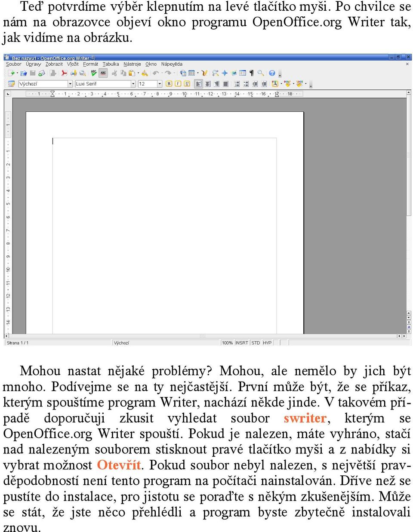This screenshot has height=532, width=413.
Task: Toggle Italic formatting button
Action: point(178,84)
